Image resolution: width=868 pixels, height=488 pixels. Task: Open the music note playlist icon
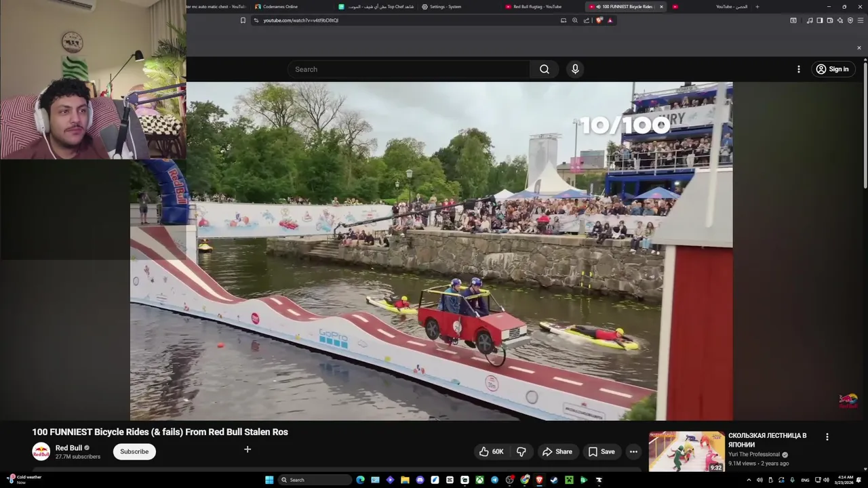(x=810, y=20)
